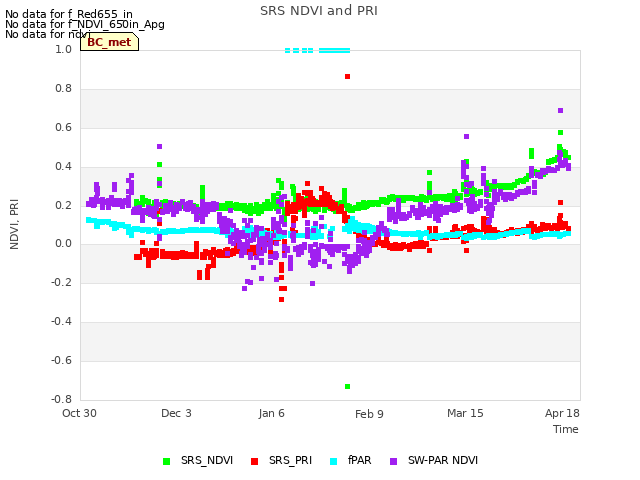Viewport: 640px width, 480px height.
Task: Click the -0.8 y-axis tick label
Action: pyautogui.click(x=62, y=399)
